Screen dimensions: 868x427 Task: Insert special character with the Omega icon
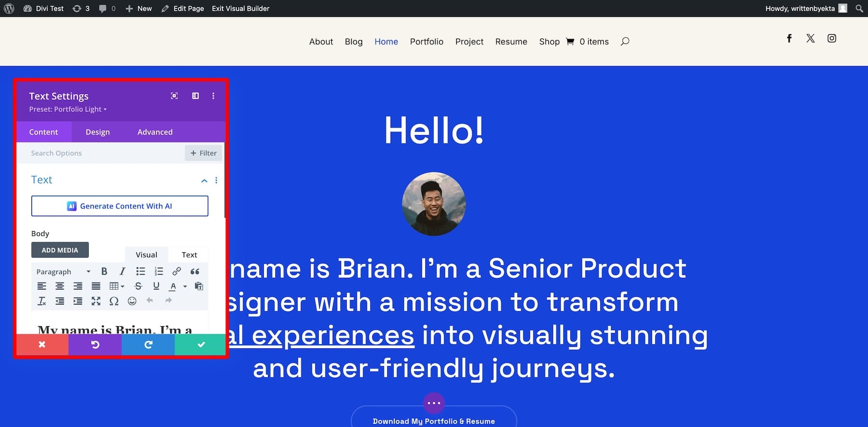point(114,301)
